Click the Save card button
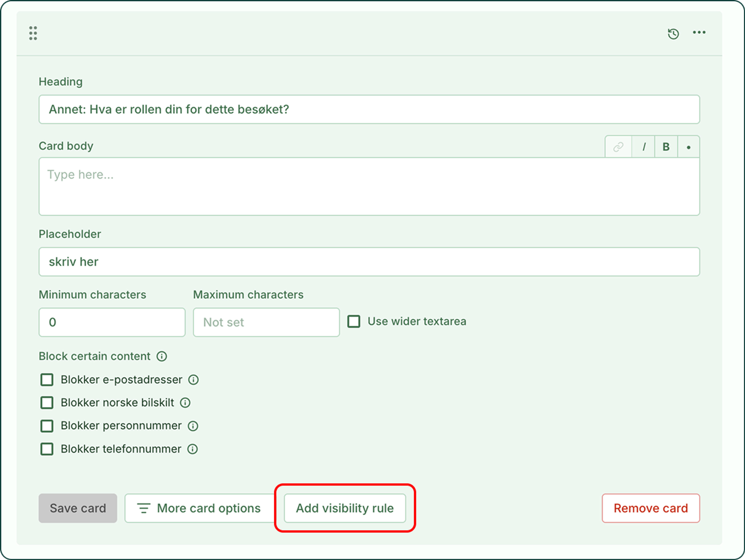745x560 pixels. (78, 508)
